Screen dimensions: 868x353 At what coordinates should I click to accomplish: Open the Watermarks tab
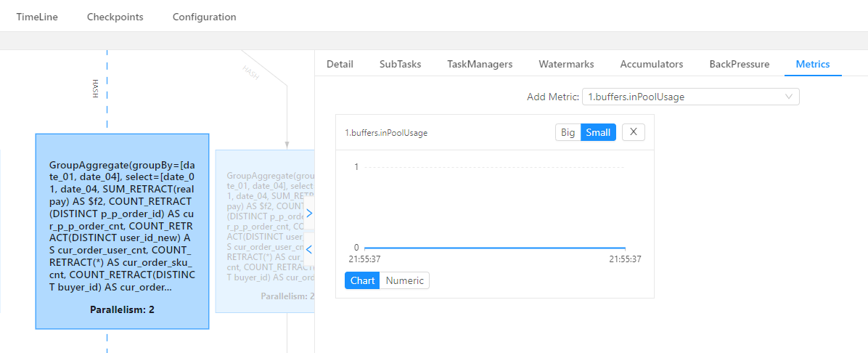[x=566, y=64]
